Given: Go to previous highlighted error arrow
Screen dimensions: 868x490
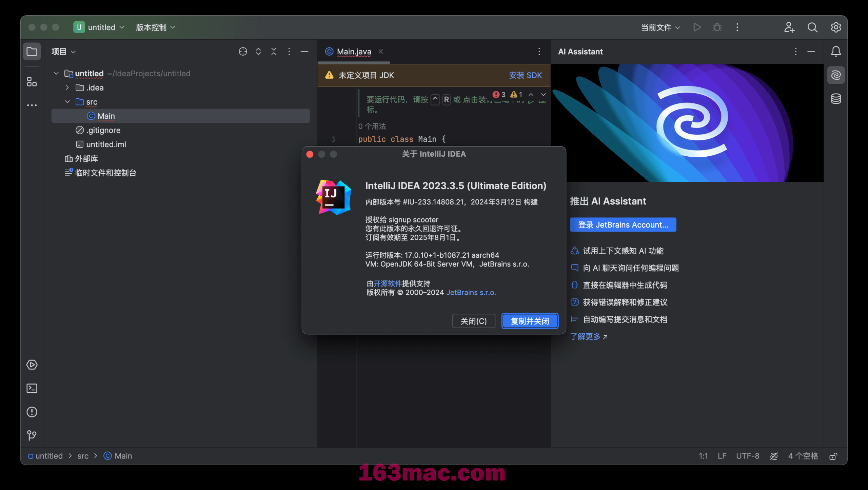Looking at the screenshot, I should [x=531, y=95].
